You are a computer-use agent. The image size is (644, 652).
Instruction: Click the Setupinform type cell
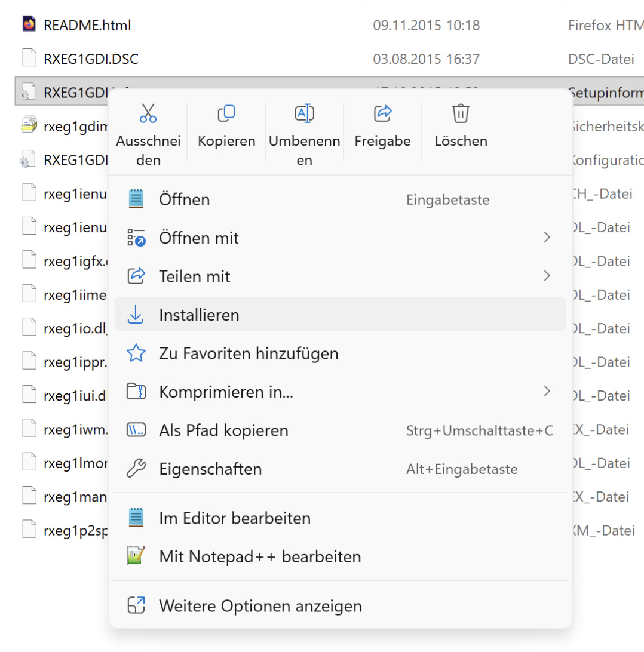click(x=608, y=93)
